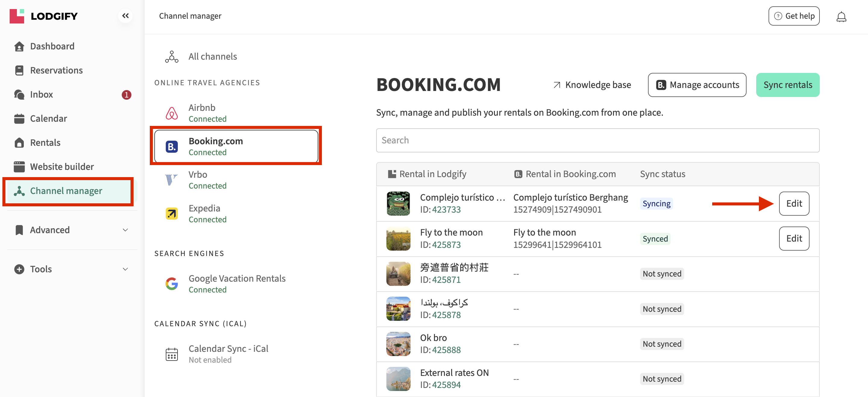Click the Google Vacation Rentals logo
868x397 pixels.
click(x=171, y=283)
